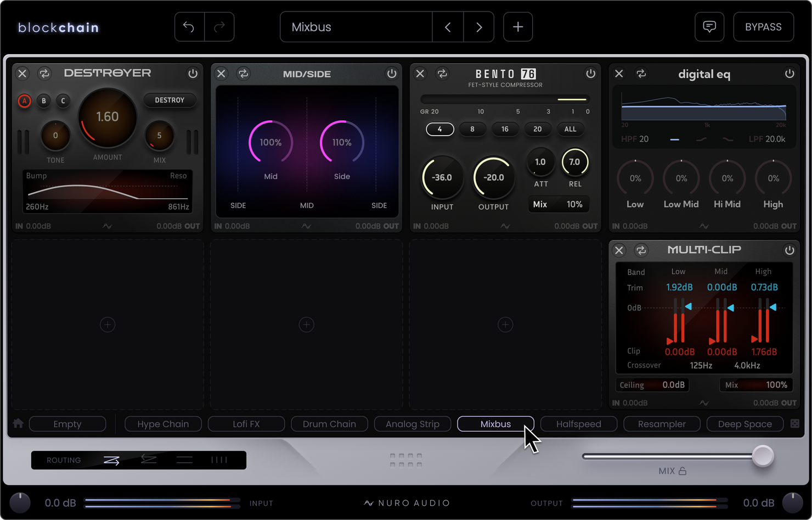Click the undo arrow button
The image size is (812, 520).
coord(189,27)
